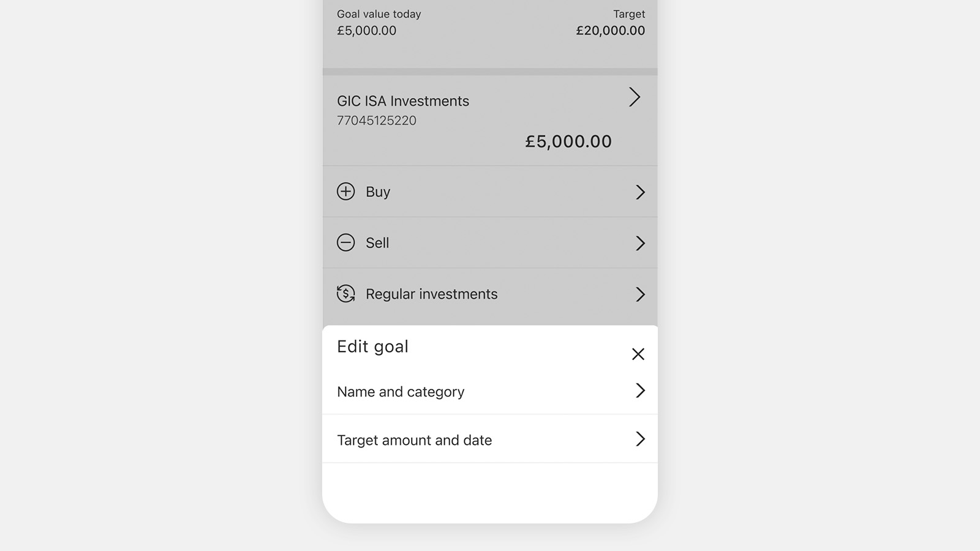Tap account number 77045125220
The width and height of the screenshot is (980, 551).
[x=377, y=121]
